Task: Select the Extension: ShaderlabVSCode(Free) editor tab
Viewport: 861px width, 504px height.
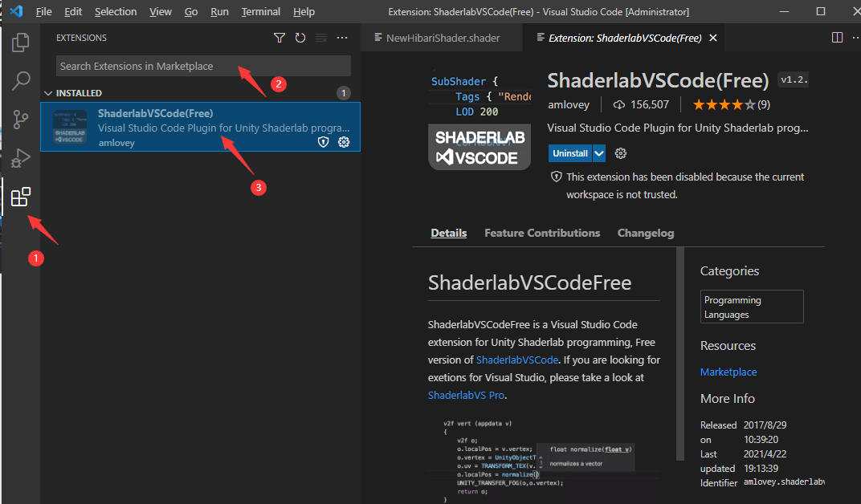Action: (x=625, y=38)
